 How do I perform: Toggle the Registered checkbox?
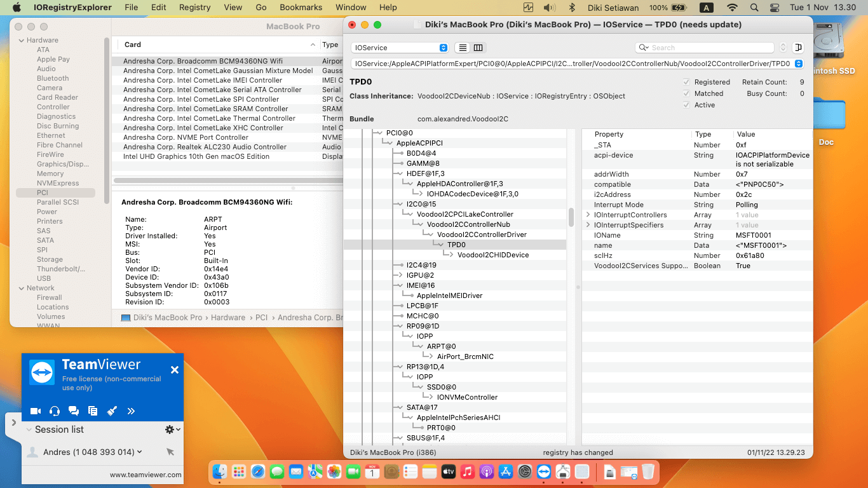(x=686, y=82)
